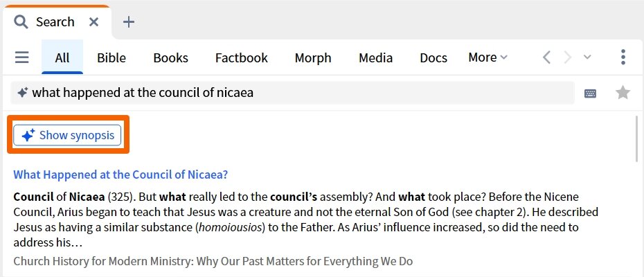Screen dimensions: 644x277
Task: Close the Search tab
Action: coord(94,21)
